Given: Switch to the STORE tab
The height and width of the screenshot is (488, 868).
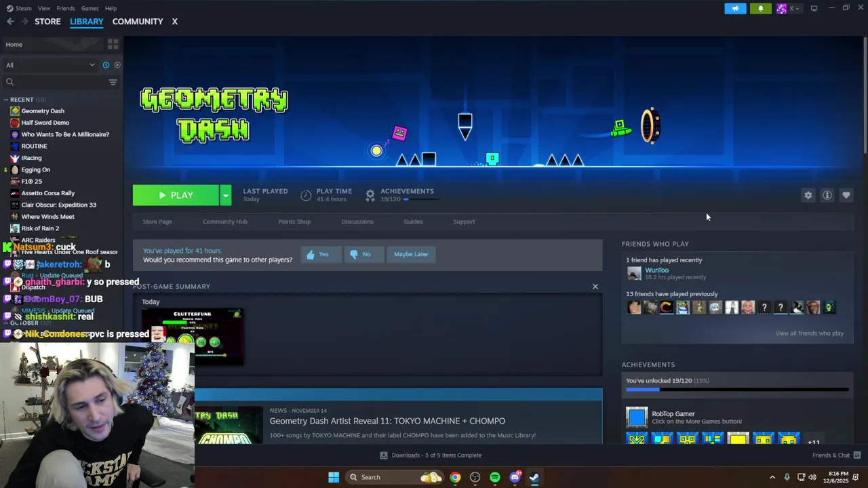Looking at the screenshot, I should tap(47, 22).
